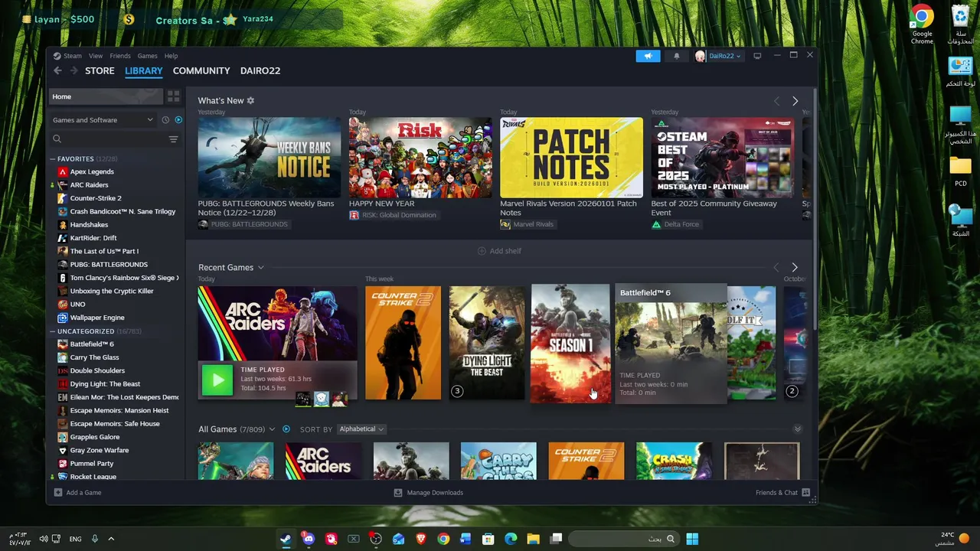Screen dimensions: 980x551
Task: Sort library by recent activity clock icon
Action: click(165, 120)
